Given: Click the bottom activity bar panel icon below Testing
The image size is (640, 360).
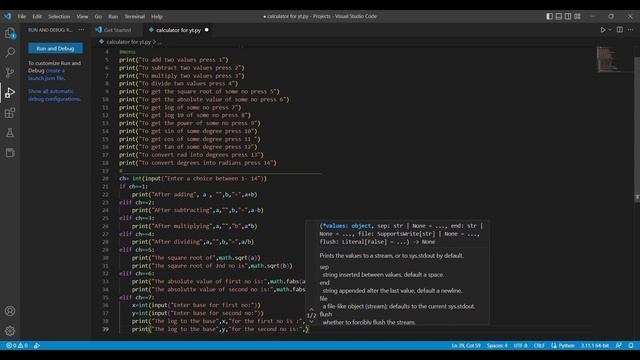Looking at the screenshot, I should tap(10, 153).
